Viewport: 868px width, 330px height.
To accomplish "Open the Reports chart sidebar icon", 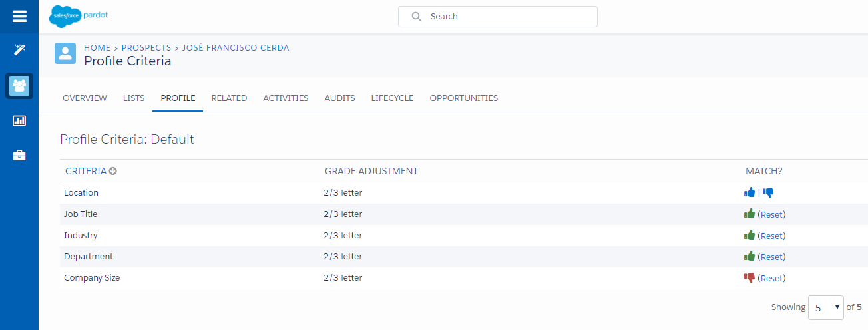I will (x=19, y=120).
